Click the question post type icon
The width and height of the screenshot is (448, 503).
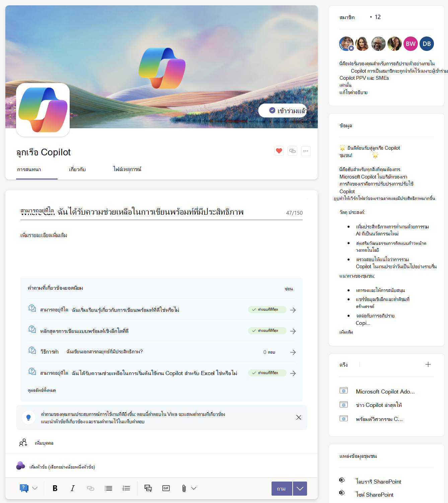coord(24,488)
